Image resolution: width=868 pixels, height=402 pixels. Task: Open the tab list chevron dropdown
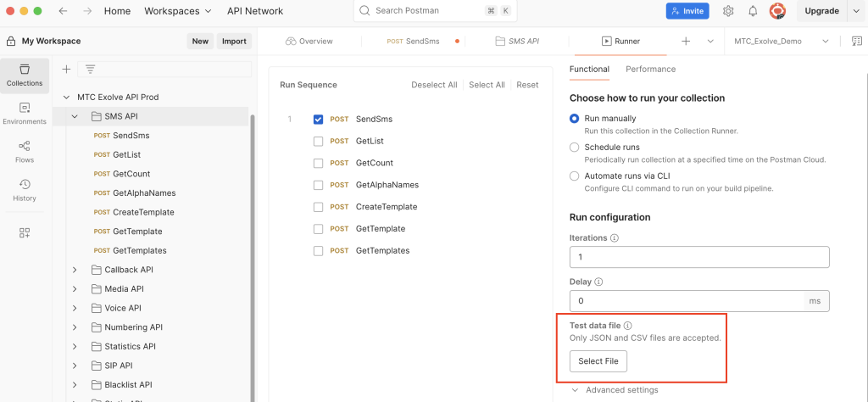(x=710, y=41)
